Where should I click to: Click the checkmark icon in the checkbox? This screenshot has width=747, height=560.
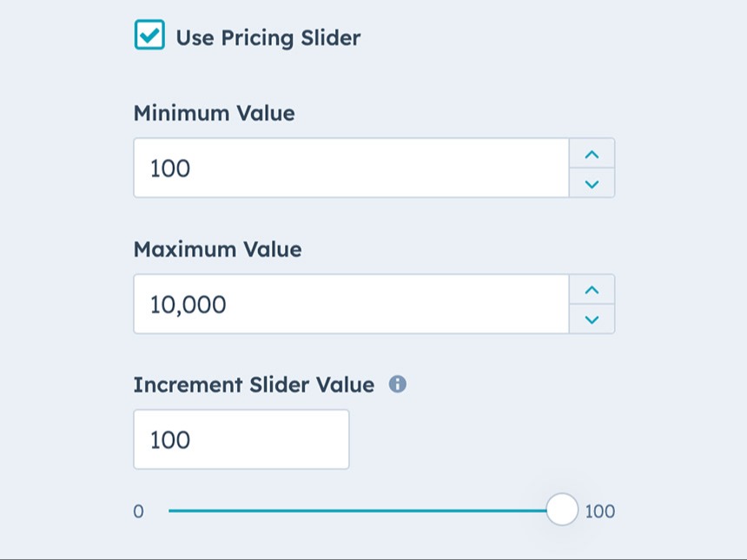point(149,36)
